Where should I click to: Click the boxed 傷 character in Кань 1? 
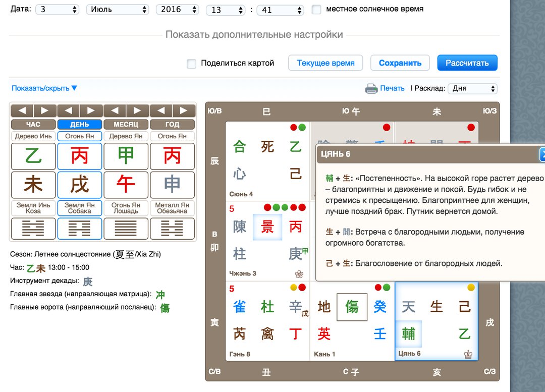352,307
